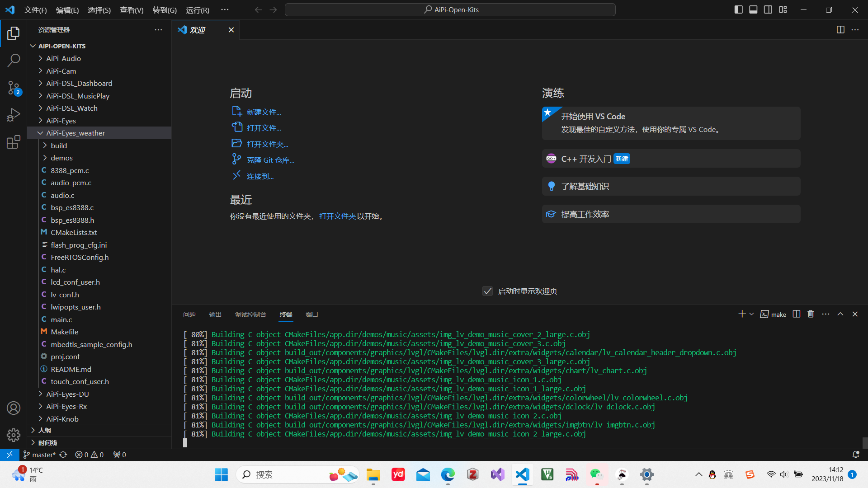Image resolution: width=868 pixels, height=488 pixels.
Task: Open editor More Actions ellipsis
Action: [855, 29]
